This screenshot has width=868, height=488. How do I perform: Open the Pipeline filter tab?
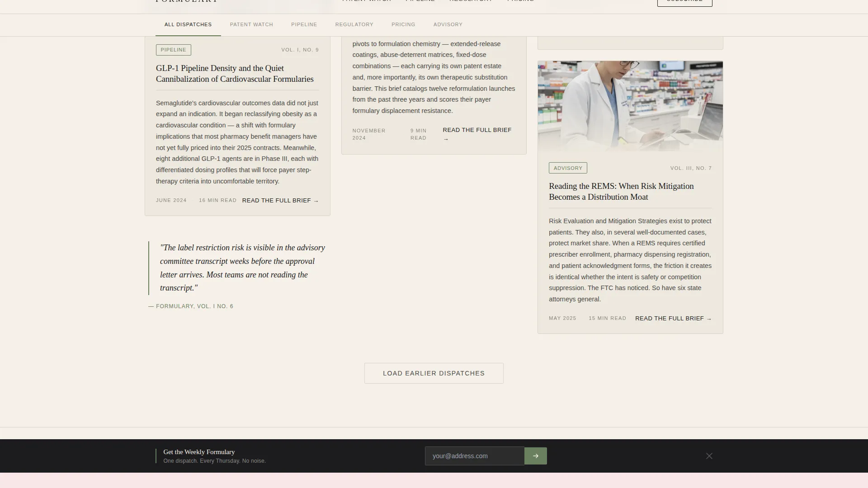[304, 25]
